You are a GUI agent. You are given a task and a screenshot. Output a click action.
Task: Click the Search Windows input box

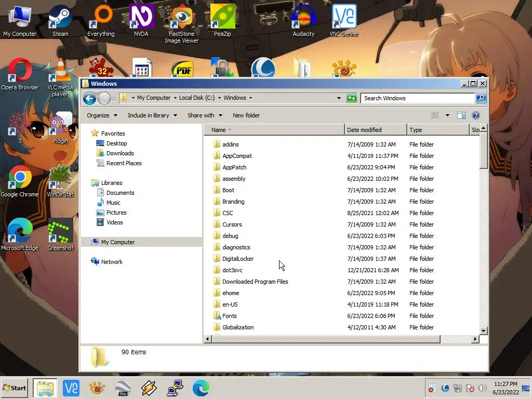pos(418,98)
